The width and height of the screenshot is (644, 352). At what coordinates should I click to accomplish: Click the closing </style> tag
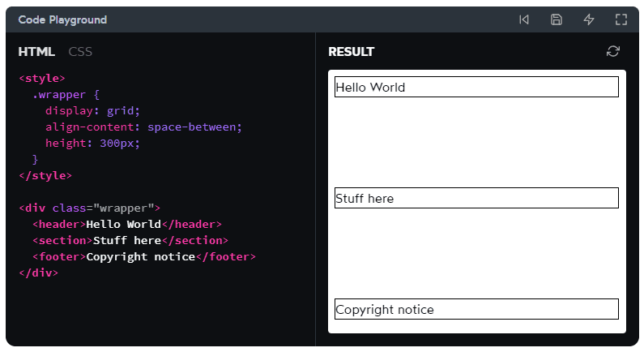(45, 175)
